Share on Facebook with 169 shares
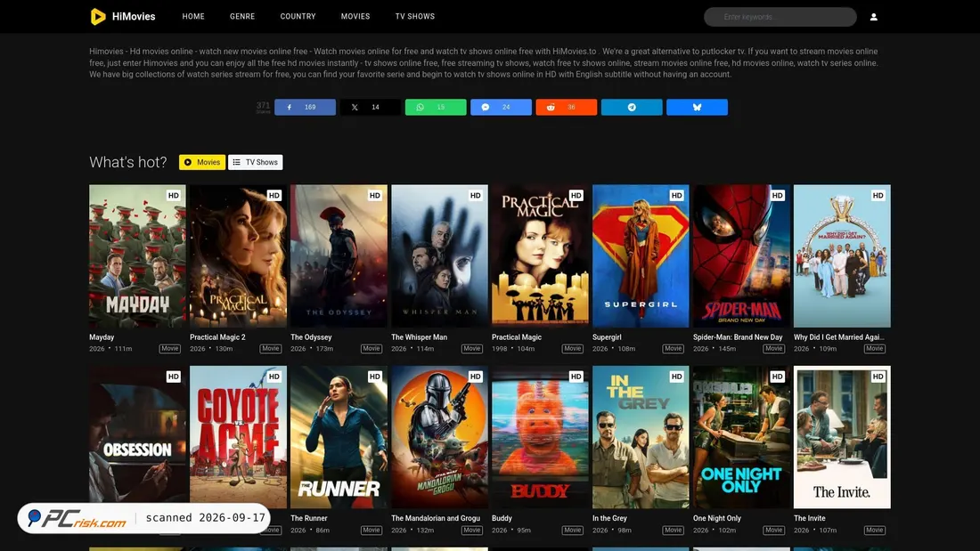This screenshot has height=551, width=980. click(x=305, y=108)
